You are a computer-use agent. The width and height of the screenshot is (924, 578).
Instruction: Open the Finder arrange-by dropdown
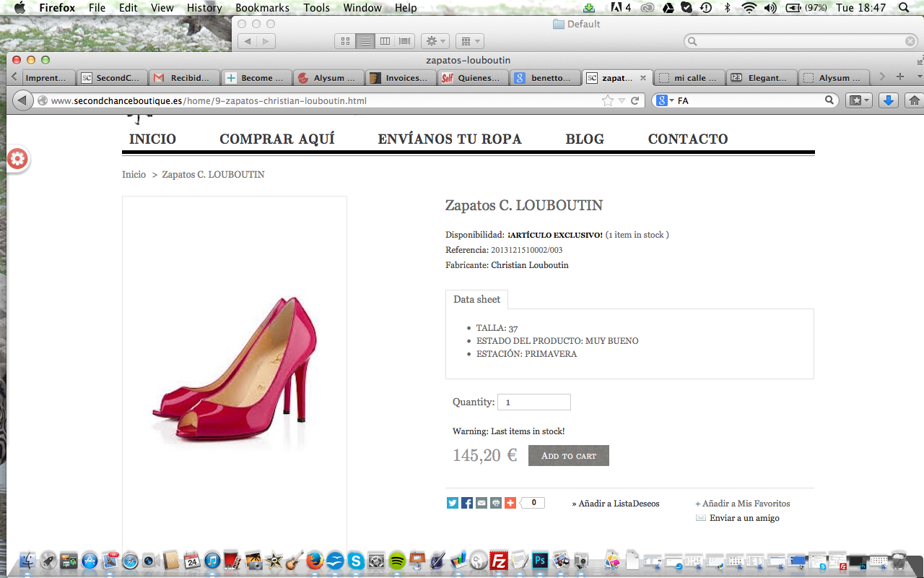pos(469,41)
